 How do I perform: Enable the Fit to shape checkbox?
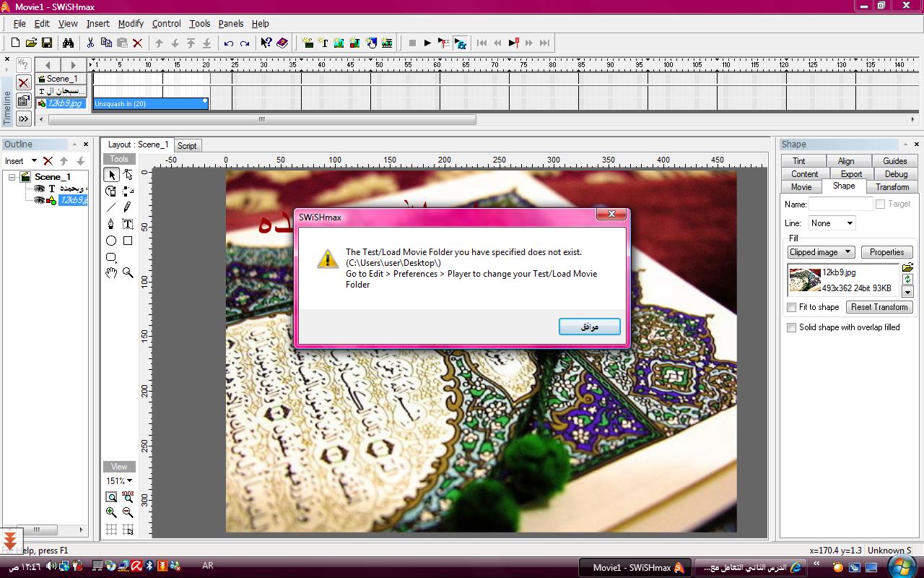coord(792,307)
